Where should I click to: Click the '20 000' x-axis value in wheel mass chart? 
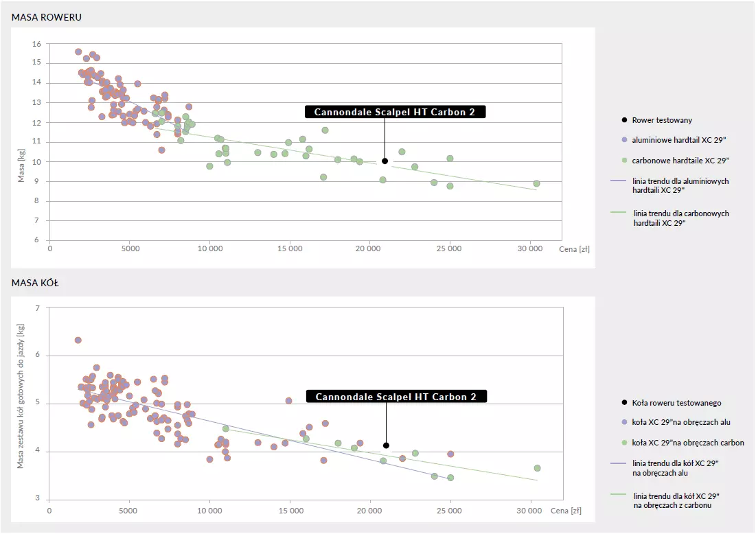[x=369, y=511]
